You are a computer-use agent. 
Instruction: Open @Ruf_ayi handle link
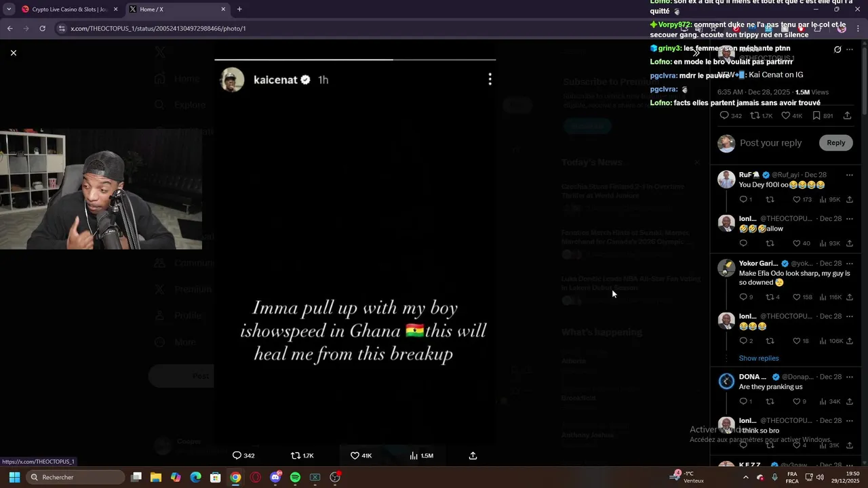(x=785, y=175)
